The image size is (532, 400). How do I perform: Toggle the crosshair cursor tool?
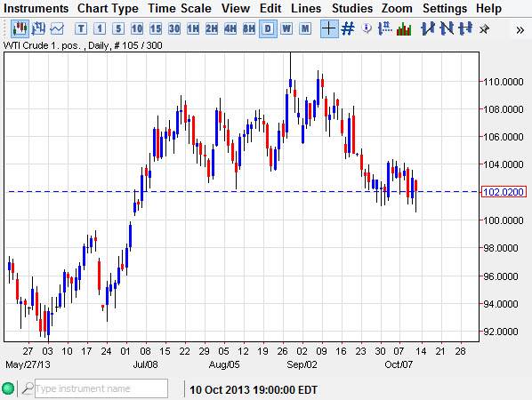point(329,28)
